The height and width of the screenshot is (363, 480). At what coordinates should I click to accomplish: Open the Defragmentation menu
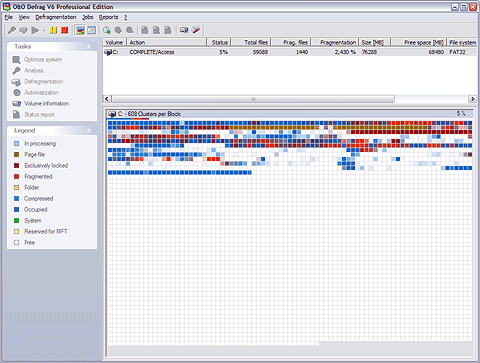[x=56, y=17]
